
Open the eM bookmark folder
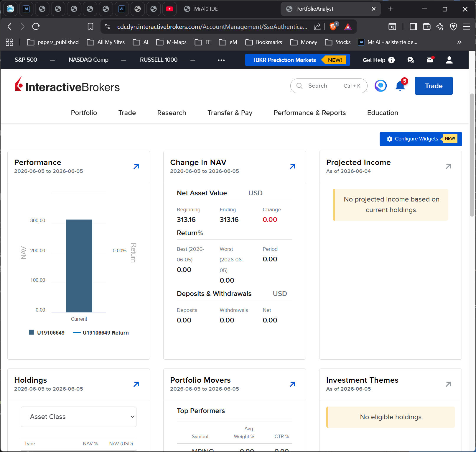(x=228, y=42)
